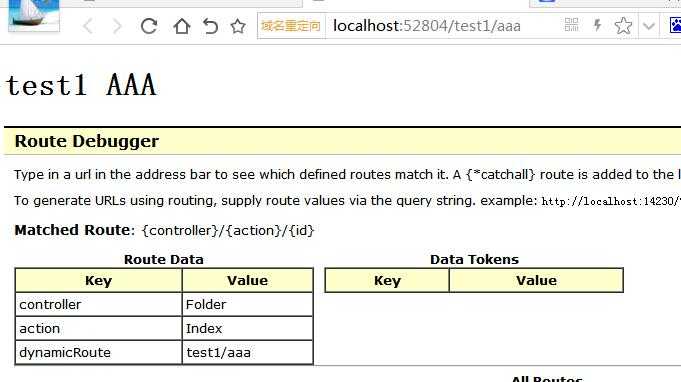
Task: Click the 'Route Debugger' heading
Action: (x=87, y=141)
